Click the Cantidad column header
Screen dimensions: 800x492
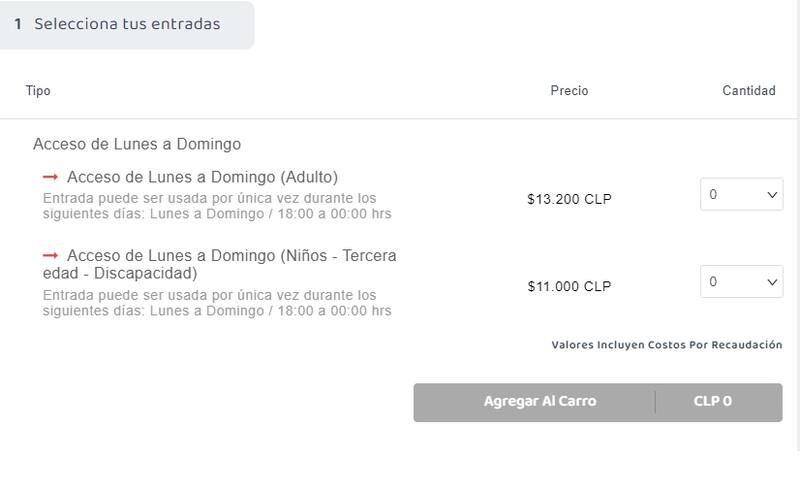(x=749, y=91)
